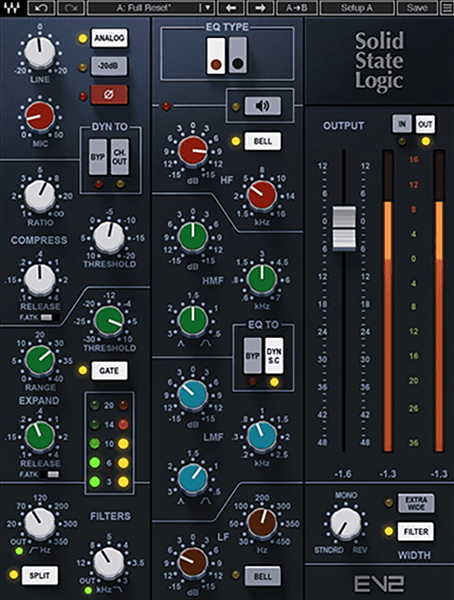Load next preset with right arrow
Image resolution: width=454 pixels, height=600 pixels.
click(x=260, y=8)
